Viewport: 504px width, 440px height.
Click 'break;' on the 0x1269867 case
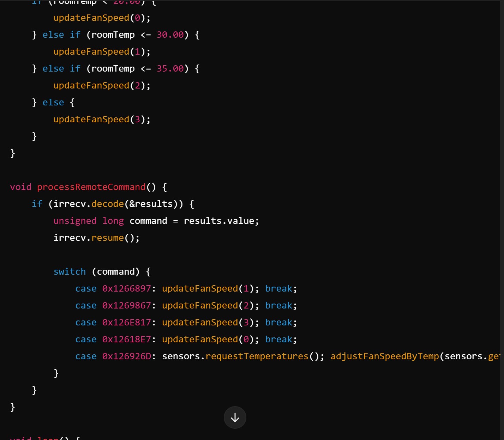coord(281,305)
